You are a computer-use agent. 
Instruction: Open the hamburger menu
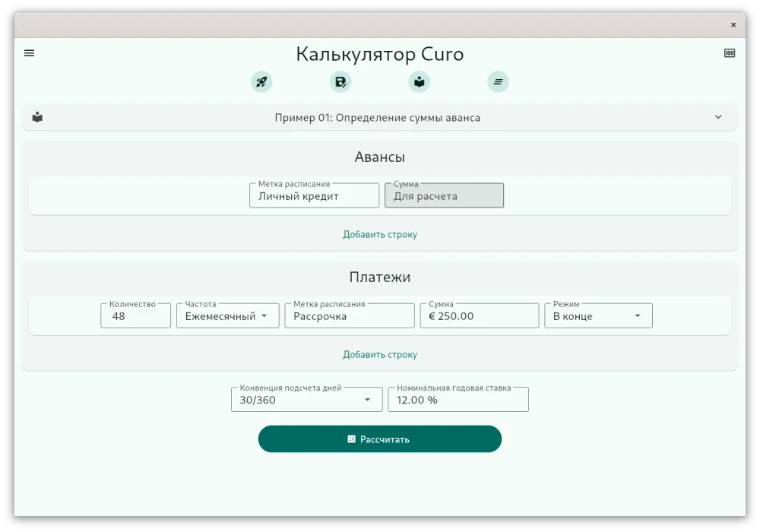(29, 52)
